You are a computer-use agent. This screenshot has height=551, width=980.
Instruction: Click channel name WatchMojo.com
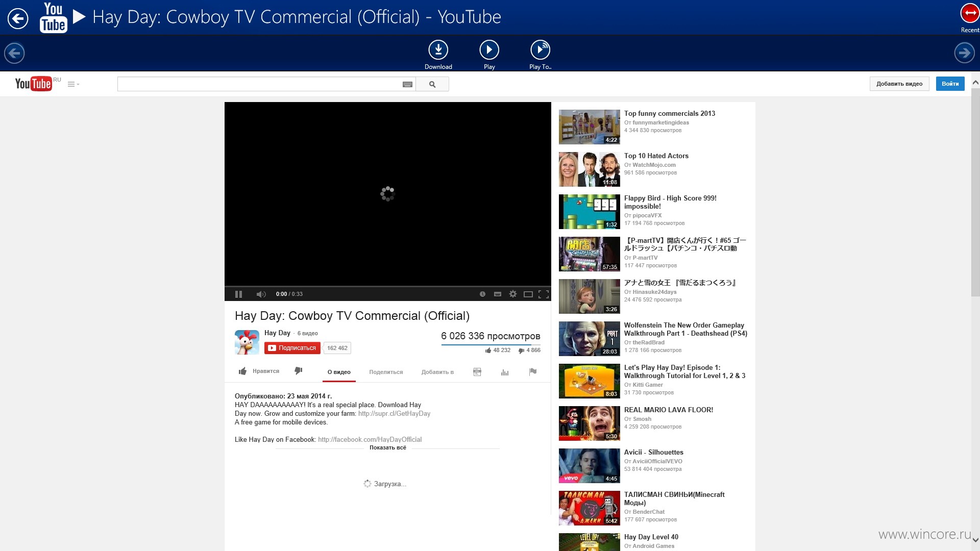tap(654, 165)
